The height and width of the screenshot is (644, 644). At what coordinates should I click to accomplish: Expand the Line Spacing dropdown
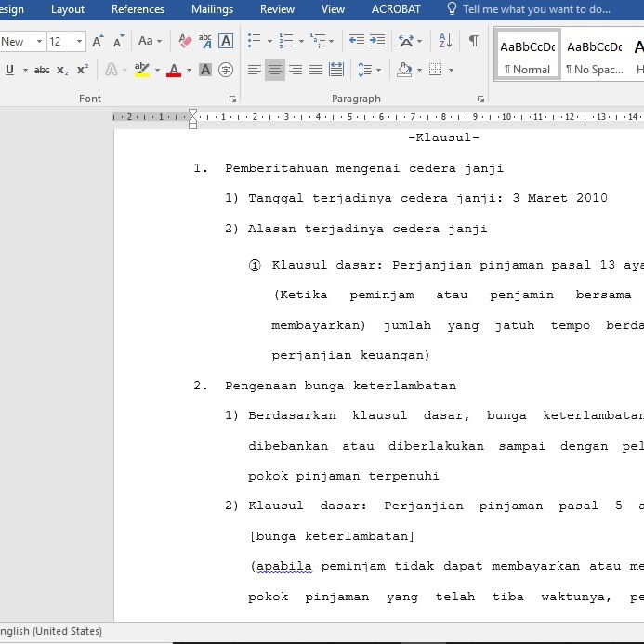coord(369,70)
